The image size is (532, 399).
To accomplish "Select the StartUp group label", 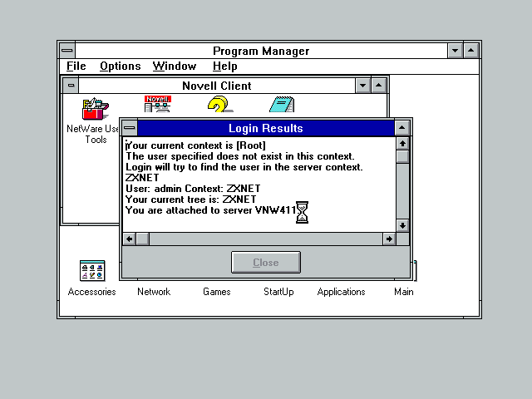I will tap(278, 292).
